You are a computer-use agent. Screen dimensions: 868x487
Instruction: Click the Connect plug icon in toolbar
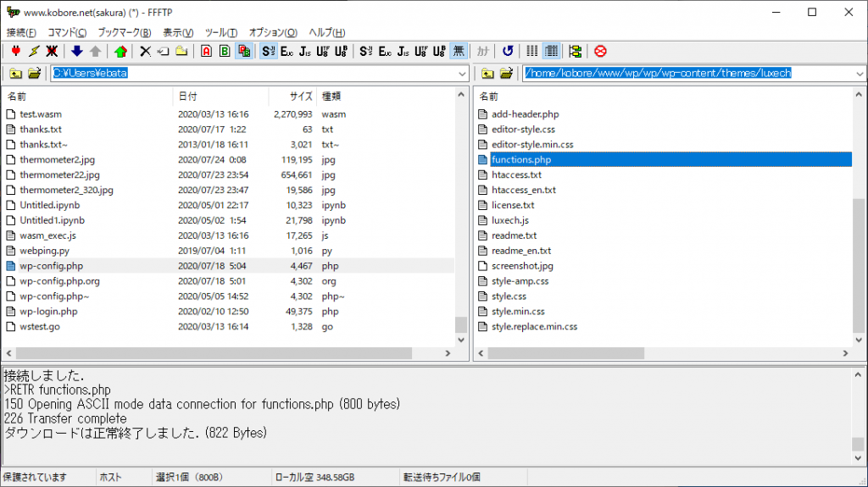pyautogui.click(x=14, y=52)
